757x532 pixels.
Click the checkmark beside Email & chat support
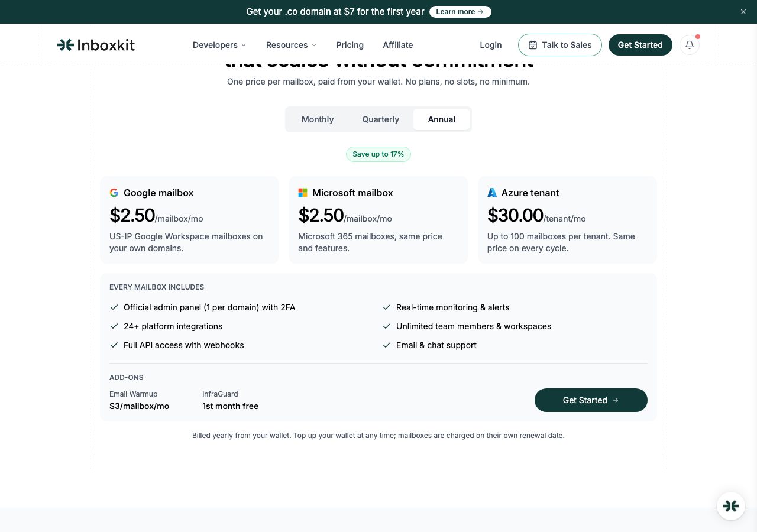click(x=387, y=345)
